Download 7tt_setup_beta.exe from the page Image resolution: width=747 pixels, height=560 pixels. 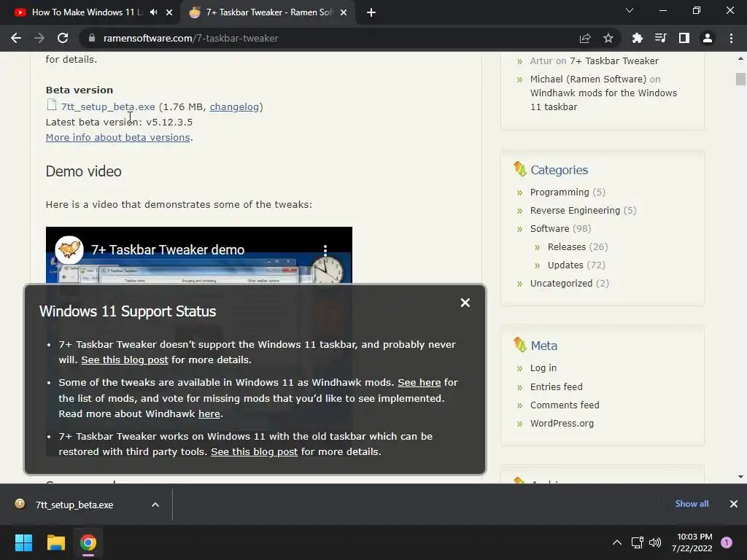pyautogui.click(x=108, y=106)
